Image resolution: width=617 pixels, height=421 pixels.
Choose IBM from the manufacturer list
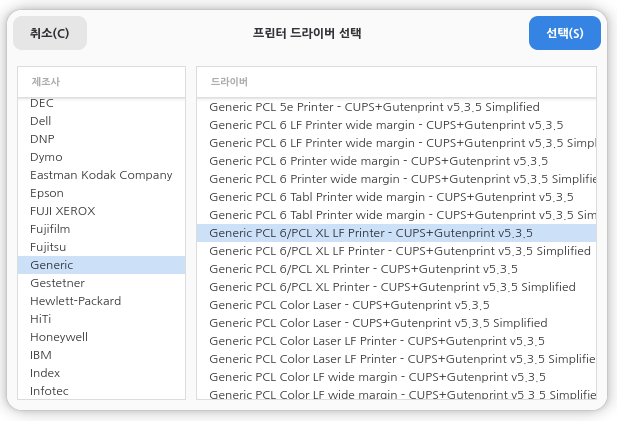(41, 355)
